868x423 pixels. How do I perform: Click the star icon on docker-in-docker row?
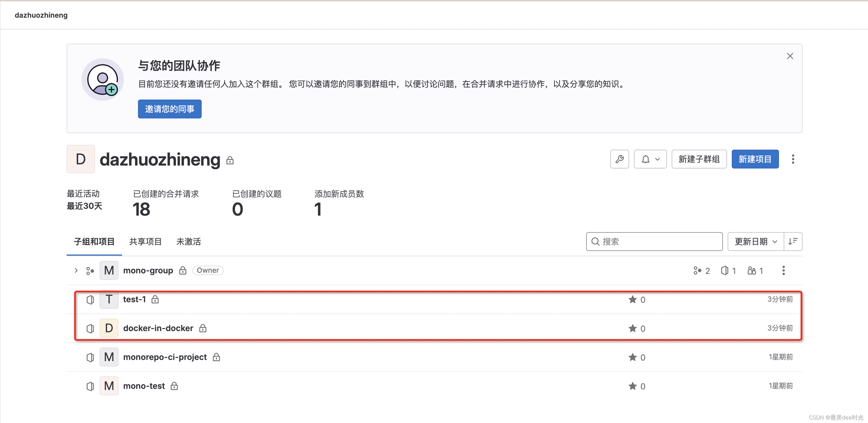click(632, 328)
